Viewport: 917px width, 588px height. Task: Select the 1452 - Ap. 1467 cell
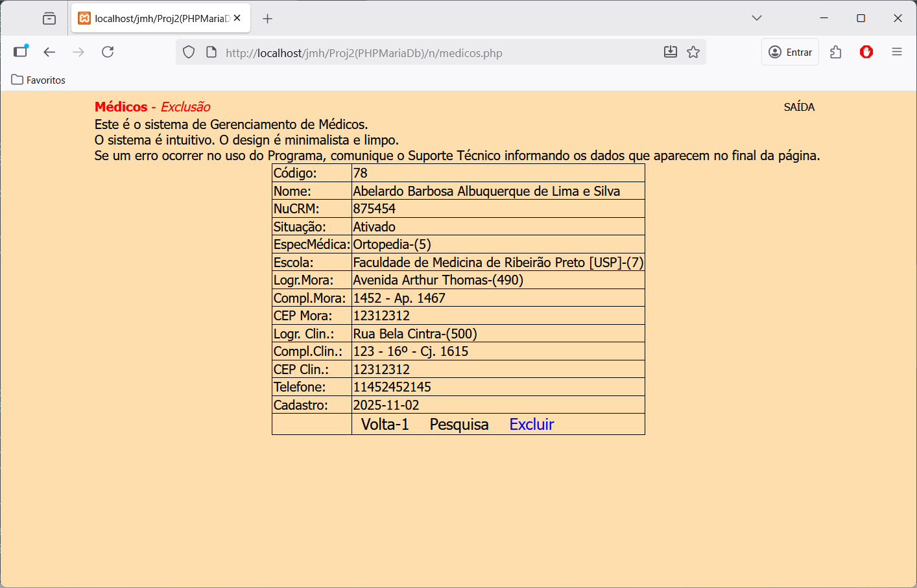498,298
